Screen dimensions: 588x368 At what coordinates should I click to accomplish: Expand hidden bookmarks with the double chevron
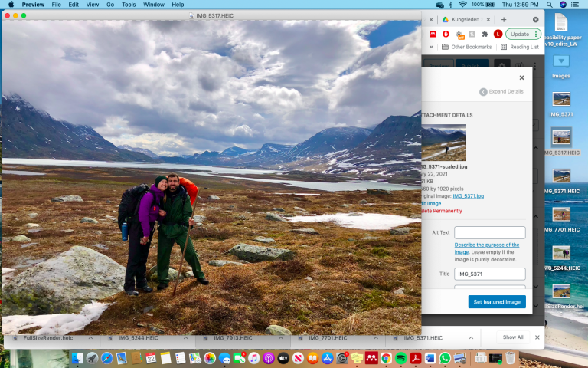[431, 47]
